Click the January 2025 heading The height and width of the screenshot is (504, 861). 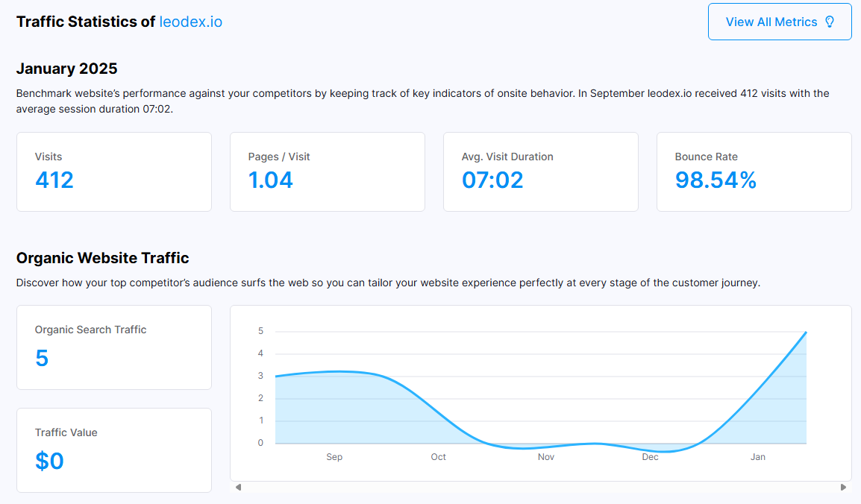pos(66,69)
